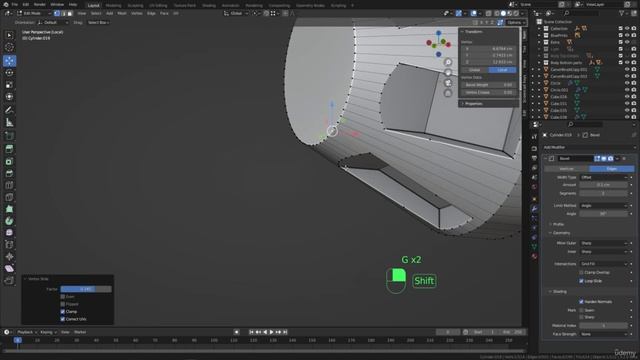640x360 pixels.
Task: Open the Vertex menu in viewport header
Action: click(136, 13)
